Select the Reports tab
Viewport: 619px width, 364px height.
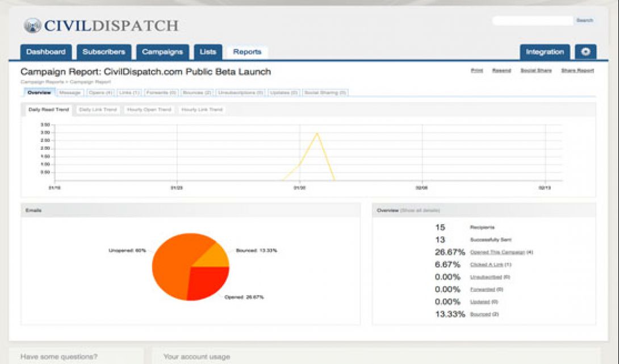pos(247,52)
